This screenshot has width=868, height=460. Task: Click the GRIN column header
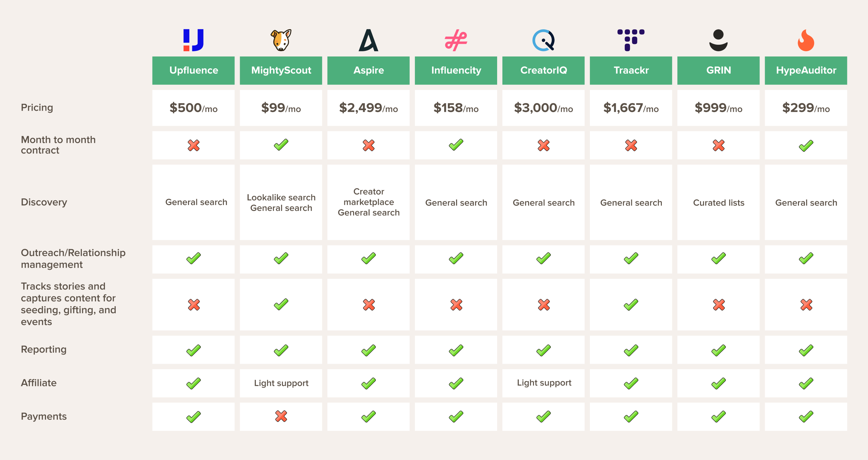(718, 70)
